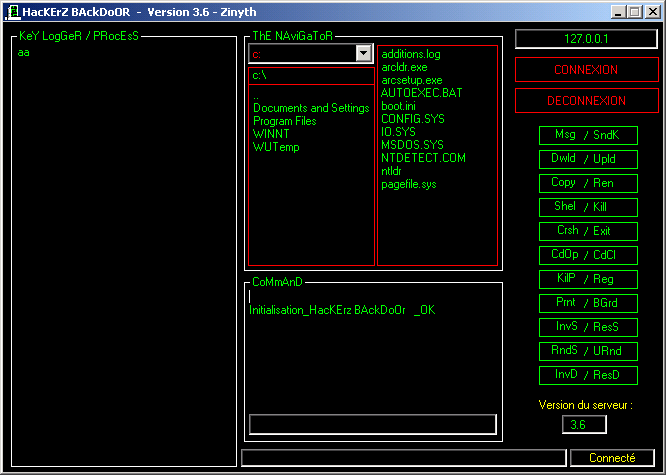Focus the CoMmAnD text input box
The width and height of the screenshot is (666, 475).
(372, 424)
